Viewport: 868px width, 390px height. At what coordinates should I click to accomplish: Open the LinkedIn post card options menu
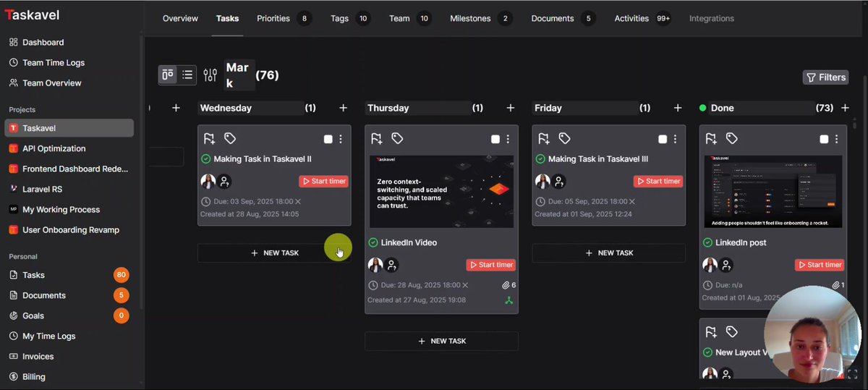coord(836,139)
